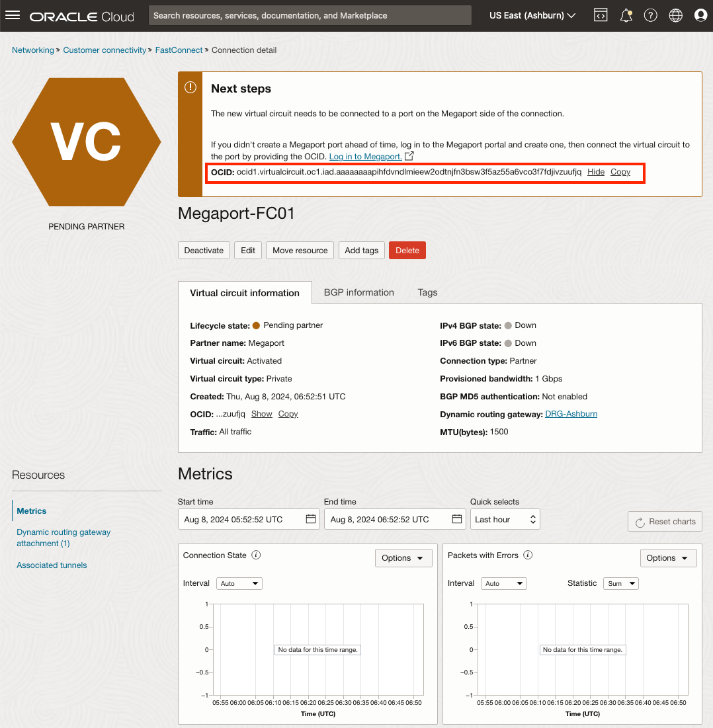Click the Oracle Cloud logo
This screenshot has height=728, width=713.
click(x=82, y=17)
